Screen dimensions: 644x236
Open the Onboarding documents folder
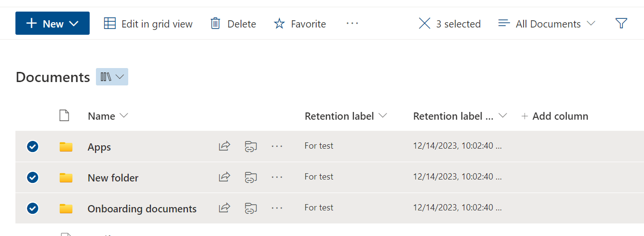pyautogui.click(x=142, y=209)
